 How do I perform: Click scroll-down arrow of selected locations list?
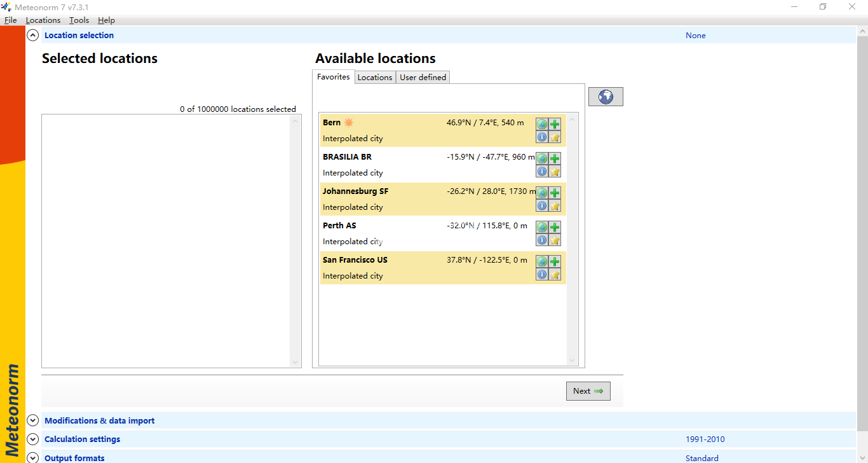pos(295,362)
